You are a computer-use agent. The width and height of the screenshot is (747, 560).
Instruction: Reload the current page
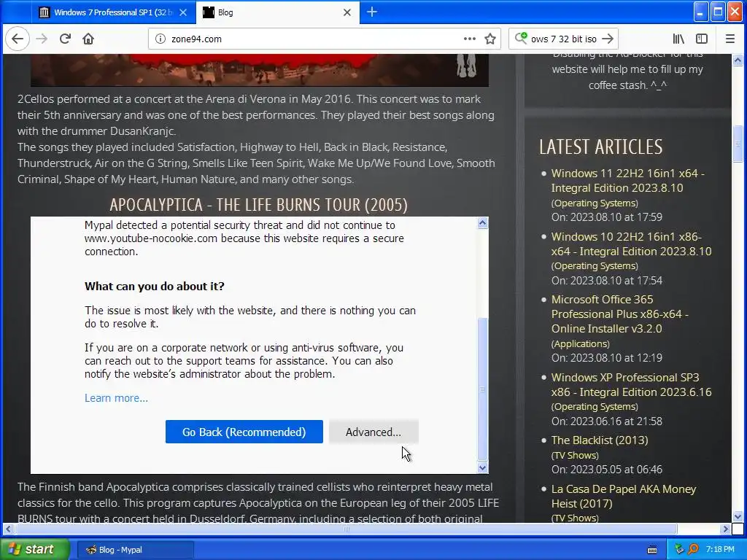point(65,39)
